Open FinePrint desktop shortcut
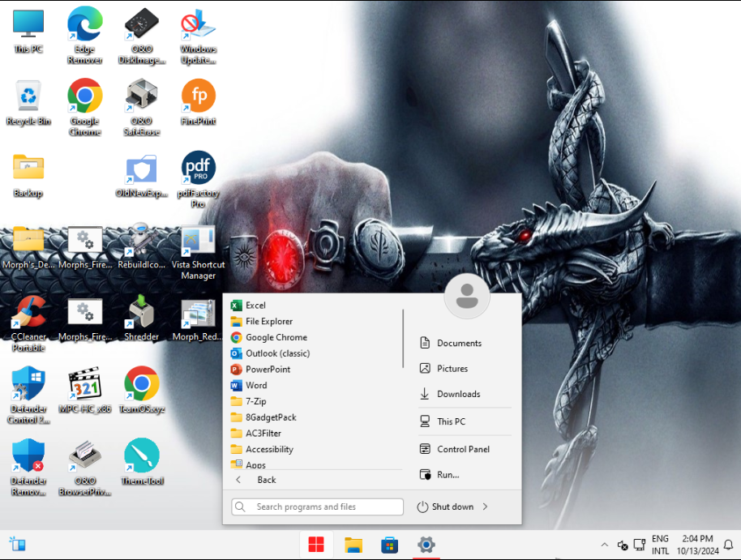The width and height of the screenshot is (741, 560). (x=199, y=103)
